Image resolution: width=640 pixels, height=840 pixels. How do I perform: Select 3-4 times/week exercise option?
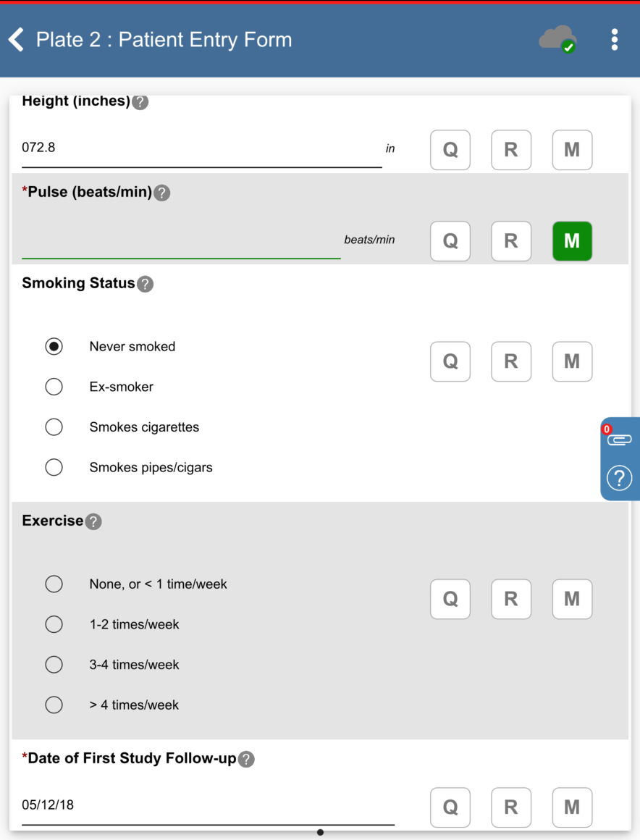click(x=54, y=665)
